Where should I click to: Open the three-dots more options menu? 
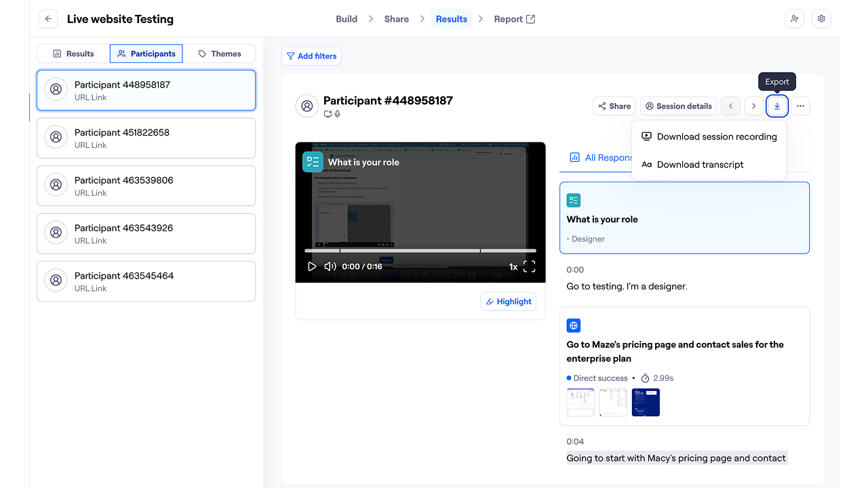coord(800,106)
